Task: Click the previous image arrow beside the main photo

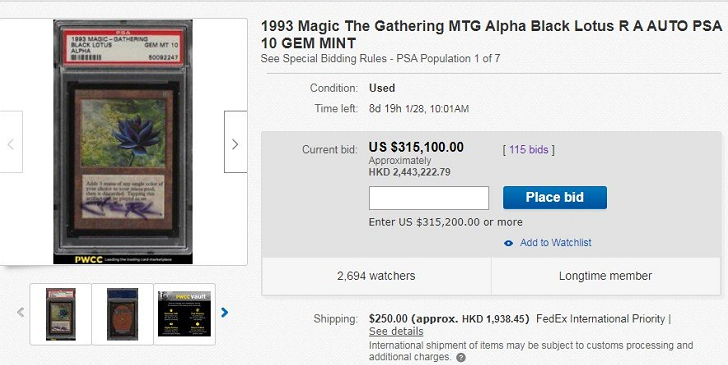Action: 11,142
